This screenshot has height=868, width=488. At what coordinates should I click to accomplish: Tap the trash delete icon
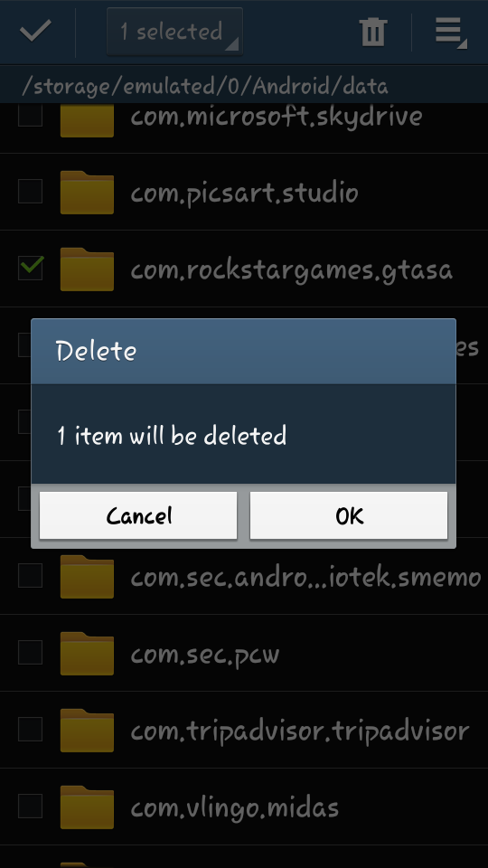click(x=373, y=32)
